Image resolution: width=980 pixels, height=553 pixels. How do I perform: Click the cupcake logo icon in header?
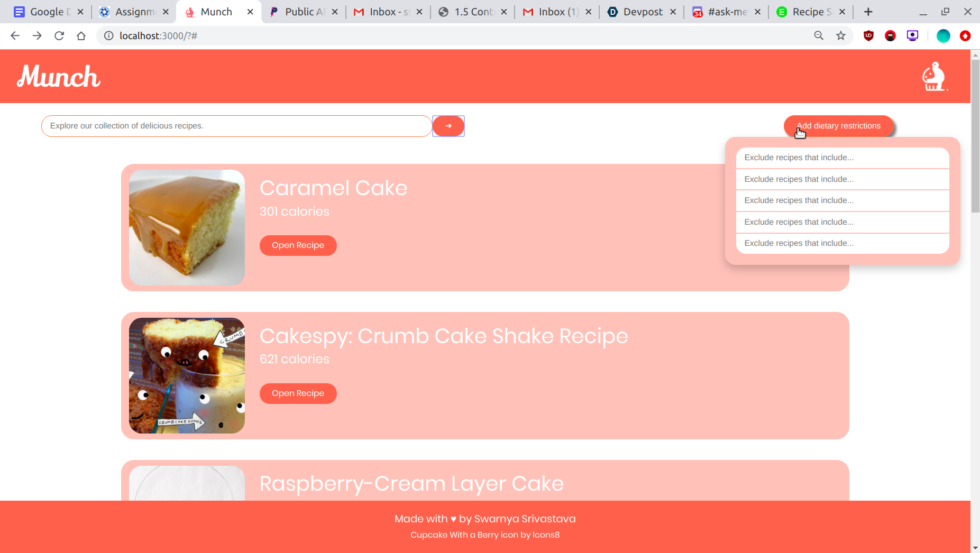pyautogui.click(x=935, y=77)
